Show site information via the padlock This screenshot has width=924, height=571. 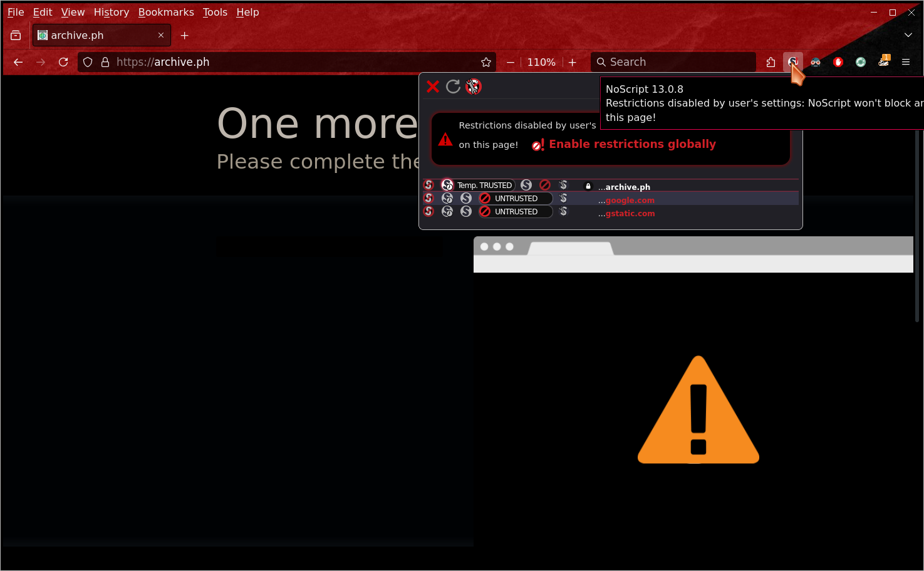[x=105, y=62]
